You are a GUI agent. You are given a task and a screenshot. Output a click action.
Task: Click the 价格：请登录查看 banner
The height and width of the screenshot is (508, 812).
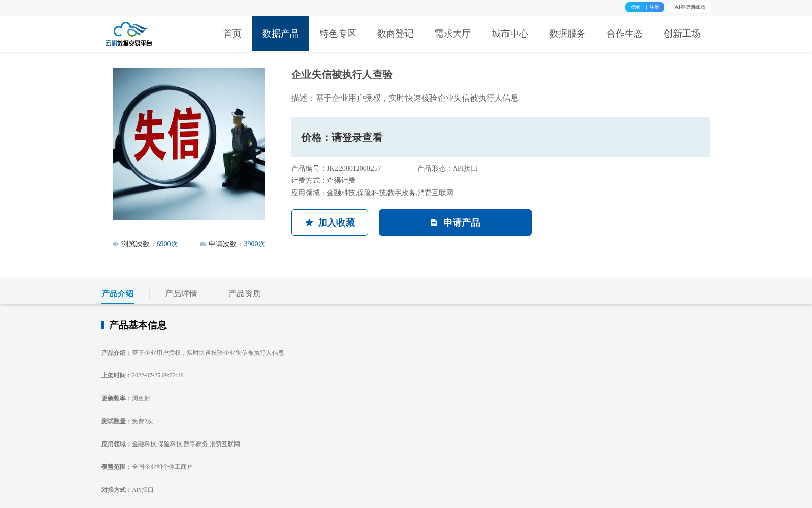click(x=501, y=137)
